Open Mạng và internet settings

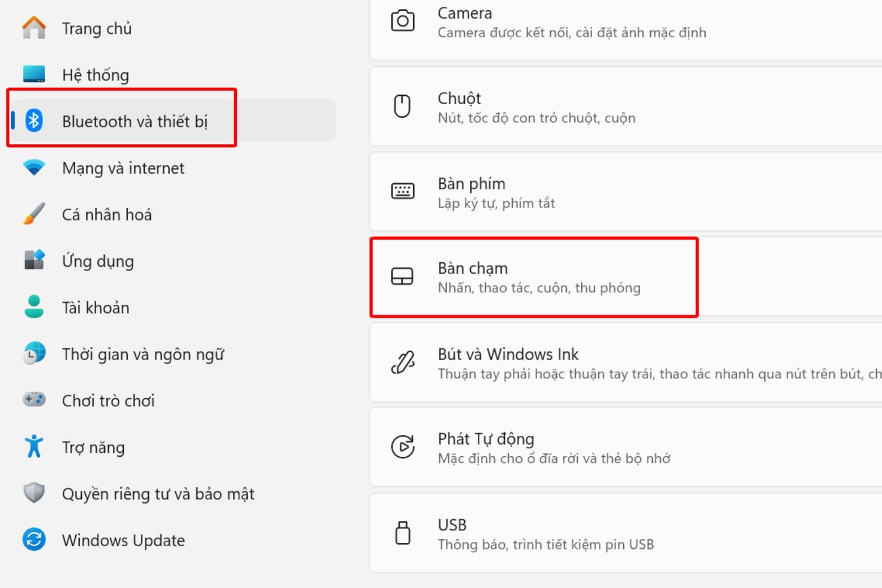(x=123, y=168)
